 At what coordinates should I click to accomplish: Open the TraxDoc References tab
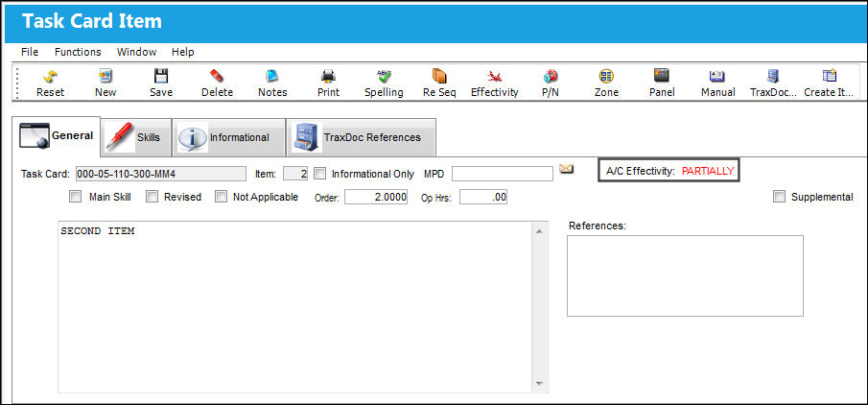(361, 137)
